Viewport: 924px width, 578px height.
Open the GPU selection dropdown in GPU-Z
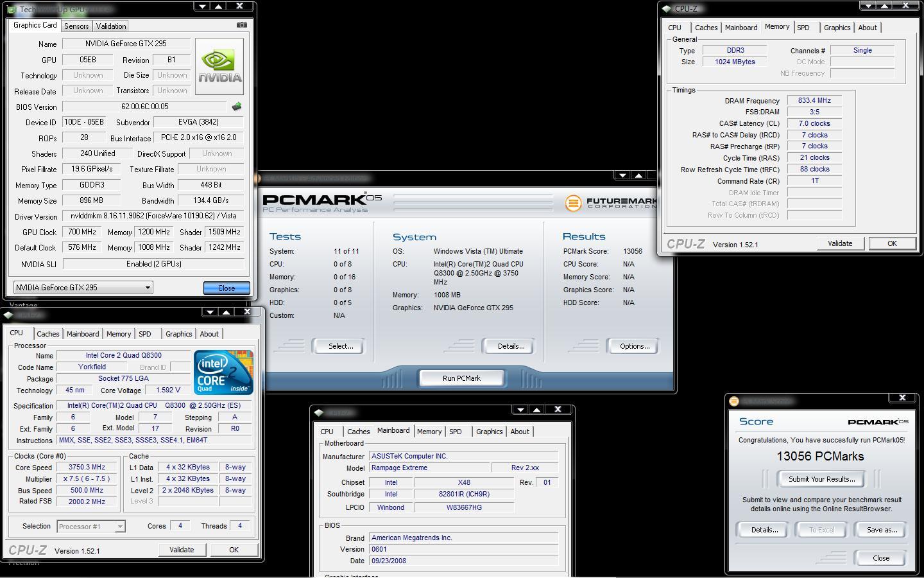[x=83, y=287]
